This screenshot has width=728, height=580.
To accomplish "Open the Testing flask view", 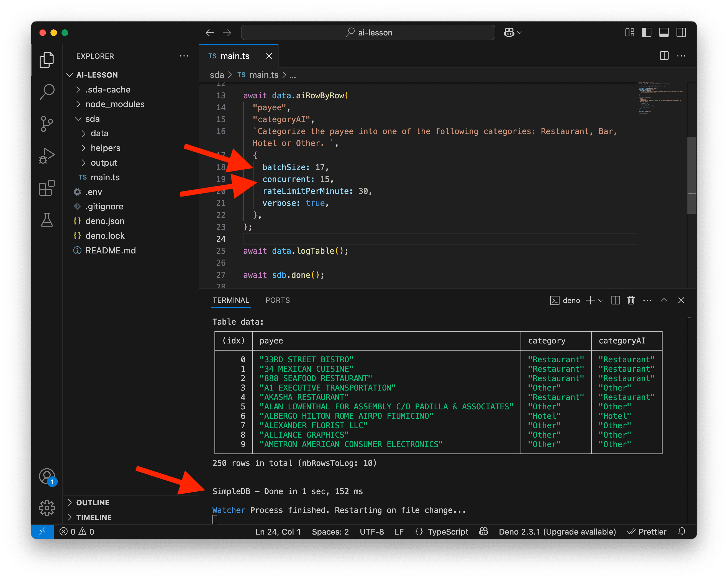I will click(47, 220).
